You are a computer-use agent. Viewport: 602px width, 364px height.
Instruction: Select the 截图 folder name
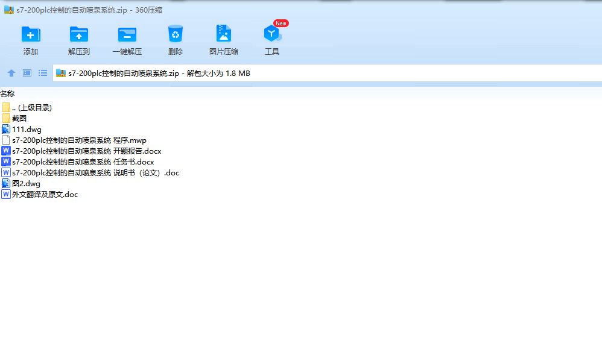pyautogui.click(x=19, y=119)
